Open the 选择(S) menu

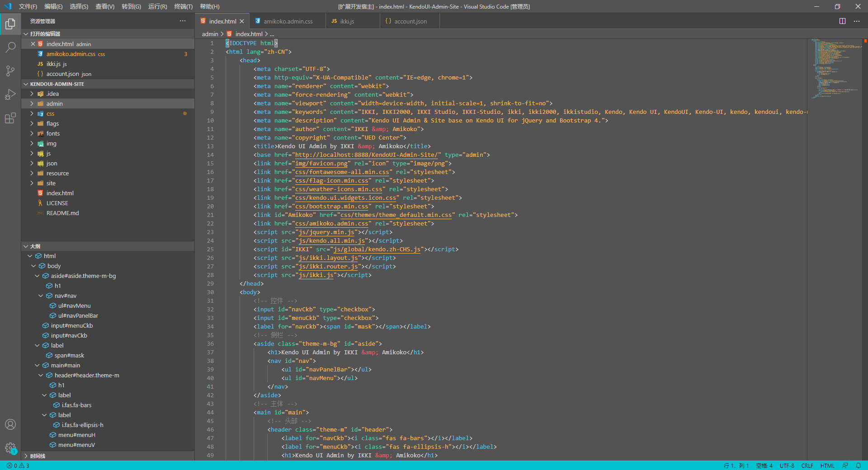click(x=79, y=6)
